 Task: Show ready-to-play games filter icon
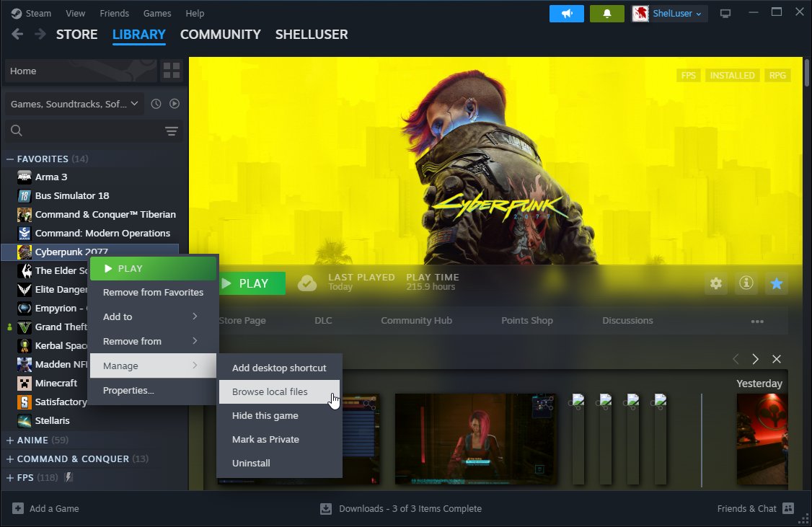coord(175,104)
